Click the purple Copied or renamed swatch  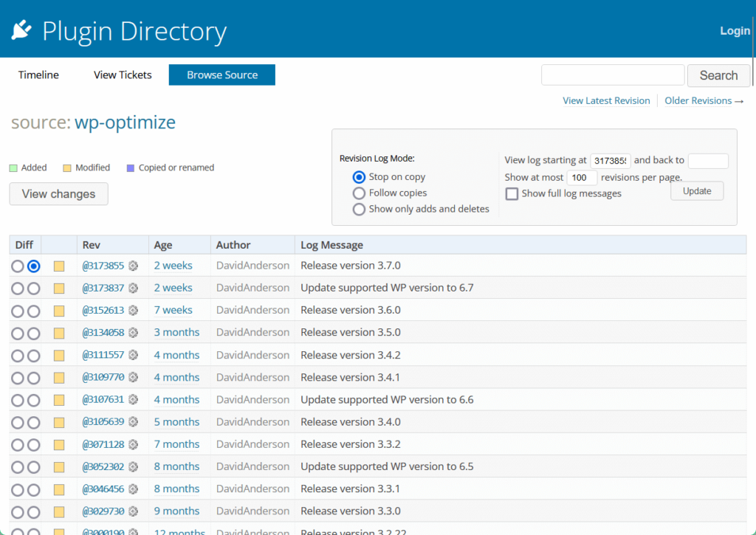[130, 168]
